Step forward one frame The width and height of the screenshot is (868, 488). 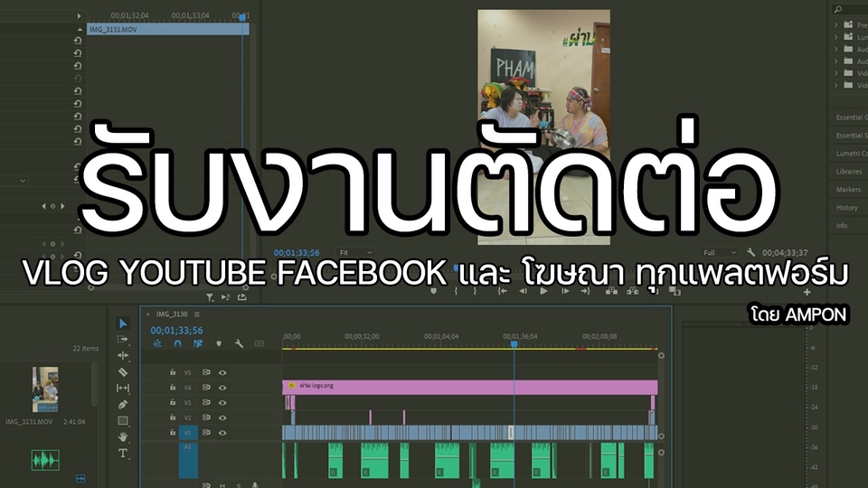pos(564,291)
